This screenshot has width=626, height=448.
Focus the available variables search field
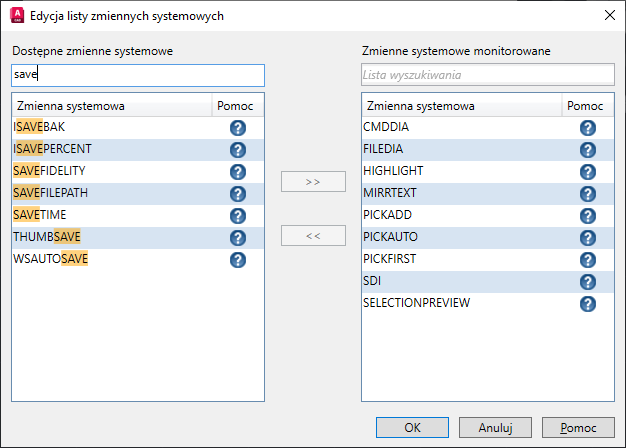click(138, 75)
